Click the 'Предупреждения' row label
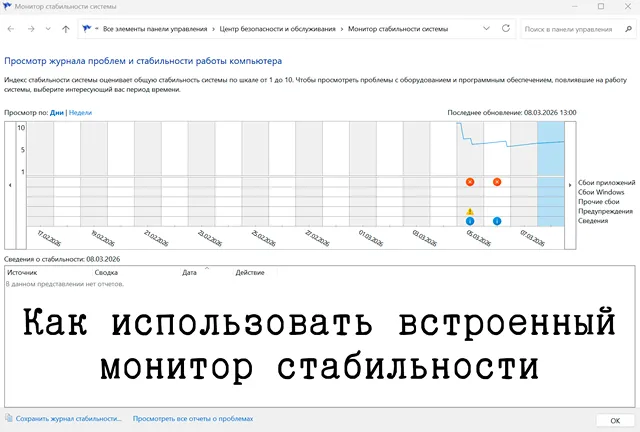Viewport: 640px width, 432px height. coord(605,211)
